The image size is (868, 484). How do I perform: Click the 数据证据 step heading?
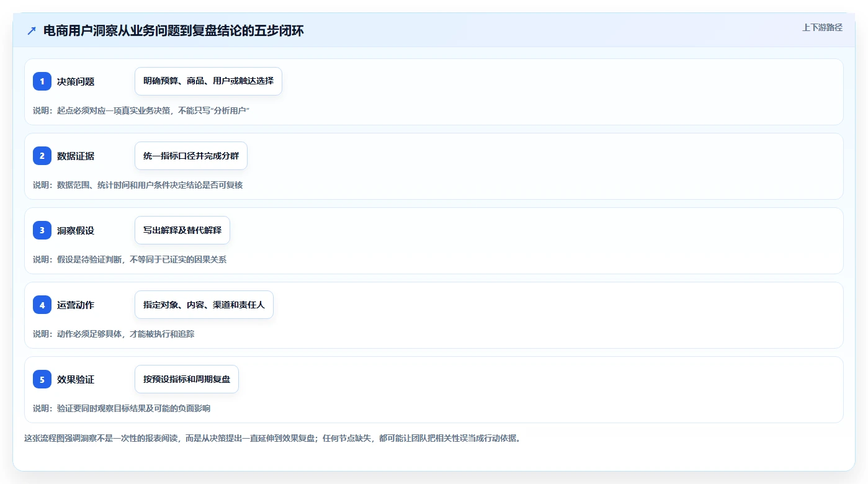click(76, 156)
